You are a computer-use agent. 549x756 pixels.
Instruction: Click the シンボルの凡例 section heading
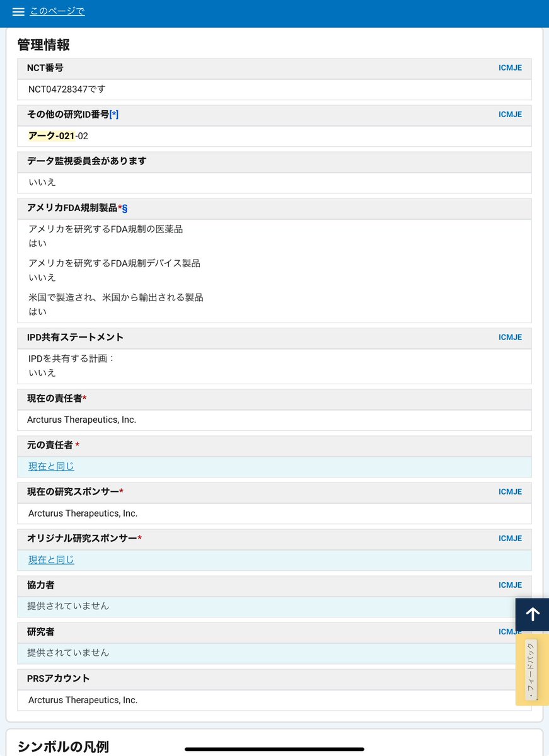[x=63, y=747]
